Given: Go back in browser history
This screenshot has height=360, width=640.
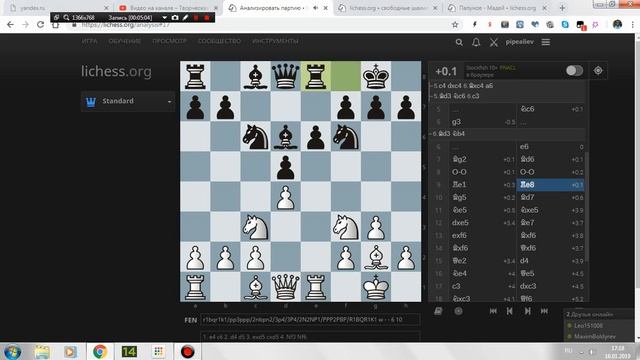Looking at the screenshot, I should (10, 25).
